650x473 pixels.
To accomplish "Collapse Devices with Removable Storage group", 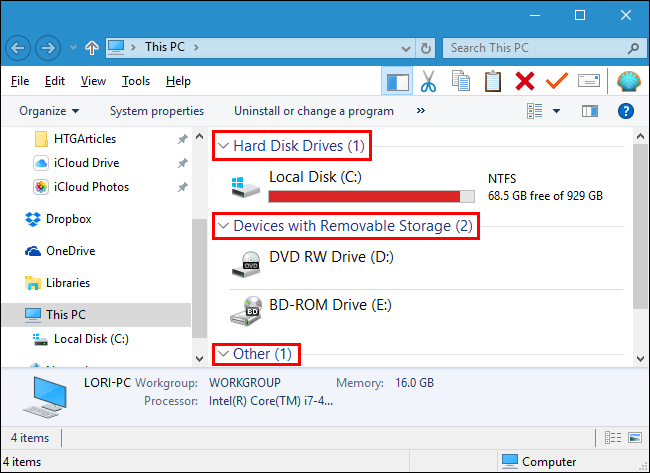I will [x=222, y=226].
